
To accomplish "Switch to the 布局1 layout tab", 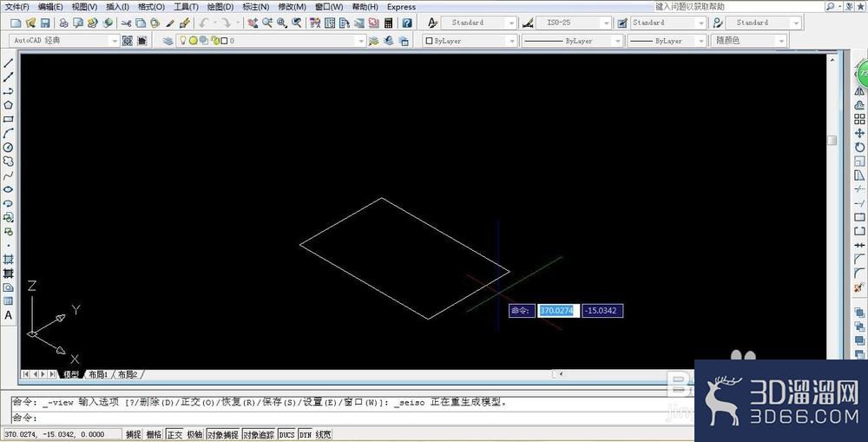I will pyautogui.click(x=98, y=375).
